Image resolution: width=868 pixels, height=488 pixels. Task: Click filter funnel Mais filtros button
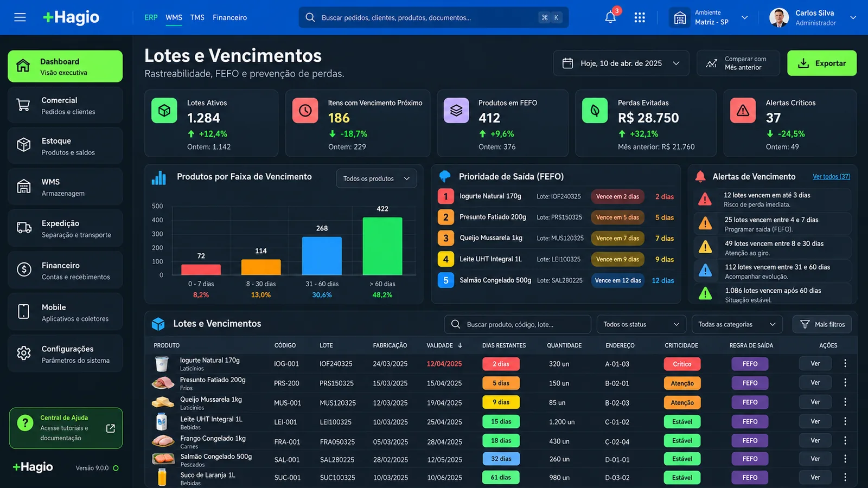[822, 324]
